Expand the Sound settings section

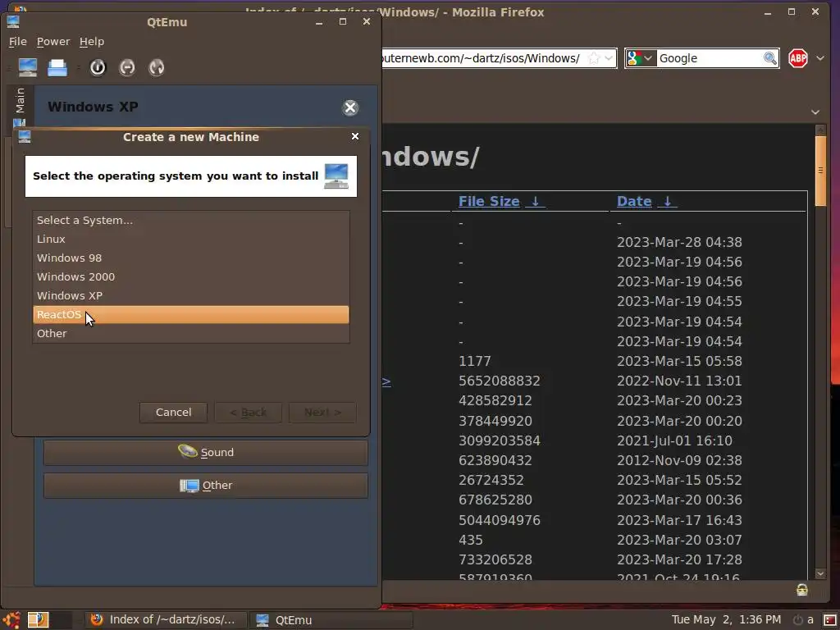pyautogui.click(x=206, y=453)
